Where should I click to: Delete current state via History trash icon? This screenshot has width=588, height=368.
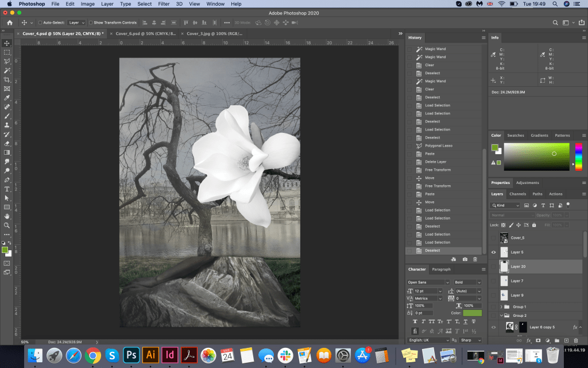[x=475, y=259]
